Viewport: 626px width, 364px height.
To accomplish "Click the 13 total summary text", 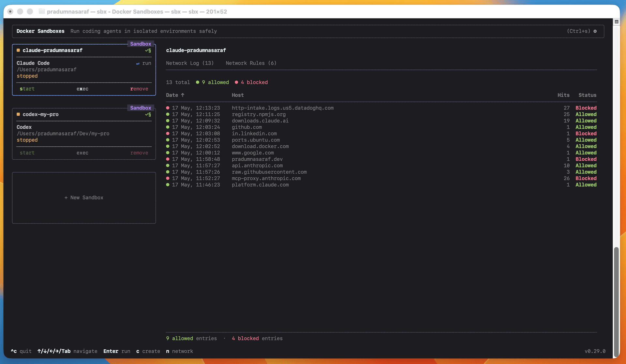I will [x=178, y=82].
